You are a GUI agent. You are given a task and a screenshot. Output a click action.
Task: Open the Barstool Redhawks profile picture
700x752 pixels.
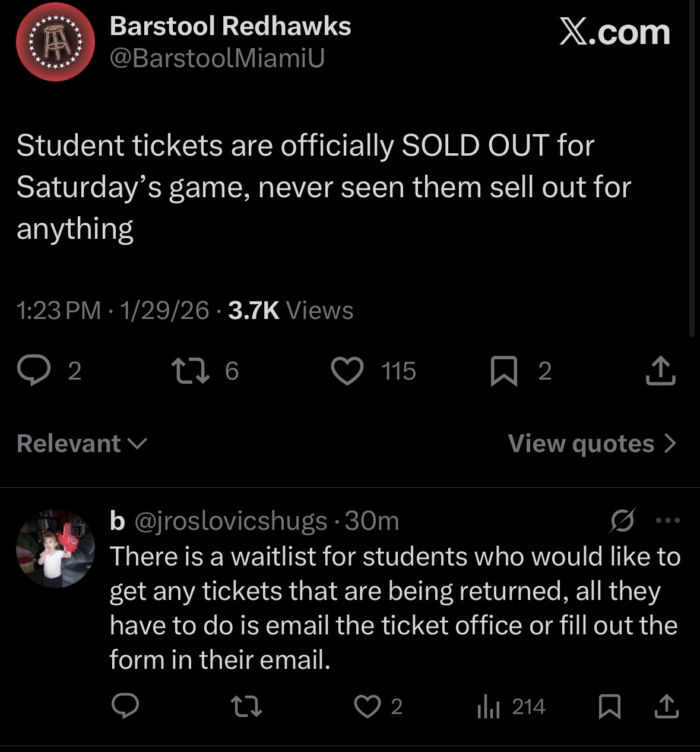coord(55,42)
